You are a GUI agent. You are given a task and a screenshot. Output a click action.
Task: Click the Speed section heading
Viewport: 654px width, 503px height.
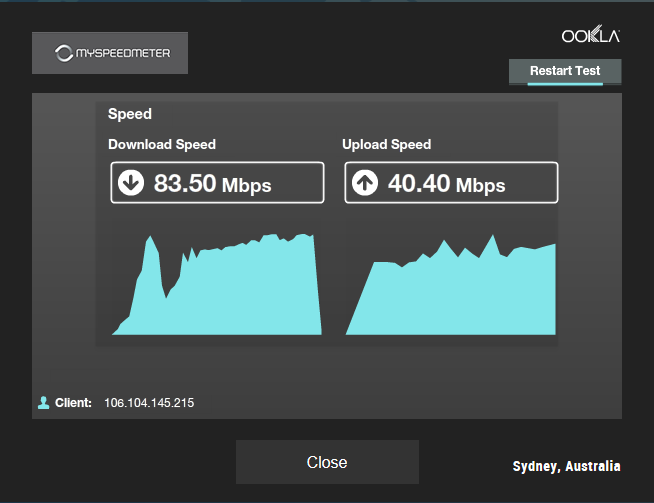point(129,114)
